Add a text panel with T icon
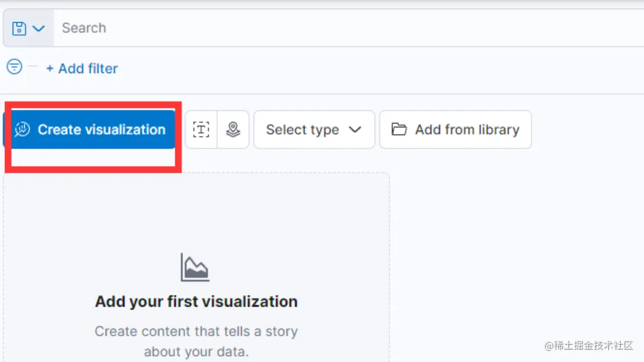Viewport: 644px width, 362px height. click(x=201, y=130)
